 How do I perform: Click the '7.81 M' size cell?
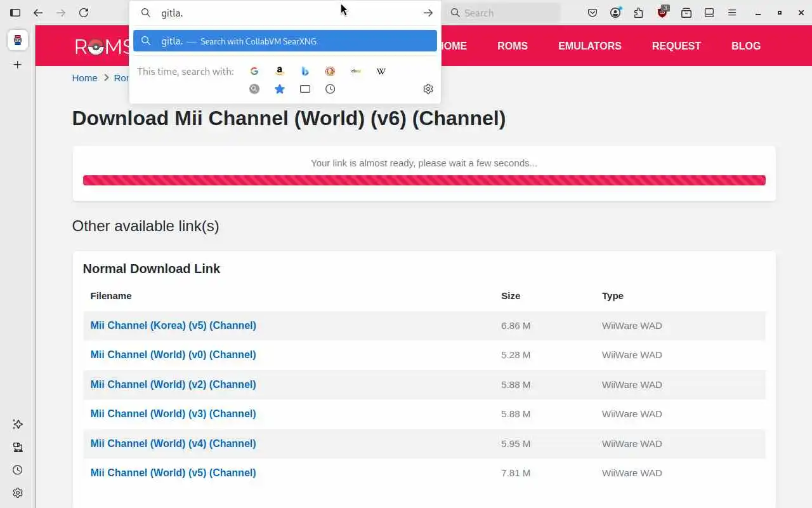(516, 472)
